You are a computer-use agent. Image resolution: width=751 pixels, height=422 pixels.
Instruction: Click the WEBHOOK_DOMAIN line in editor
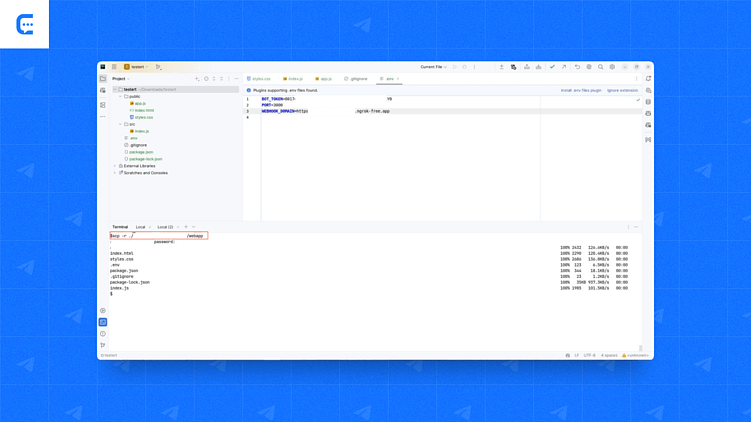[326, 111]
